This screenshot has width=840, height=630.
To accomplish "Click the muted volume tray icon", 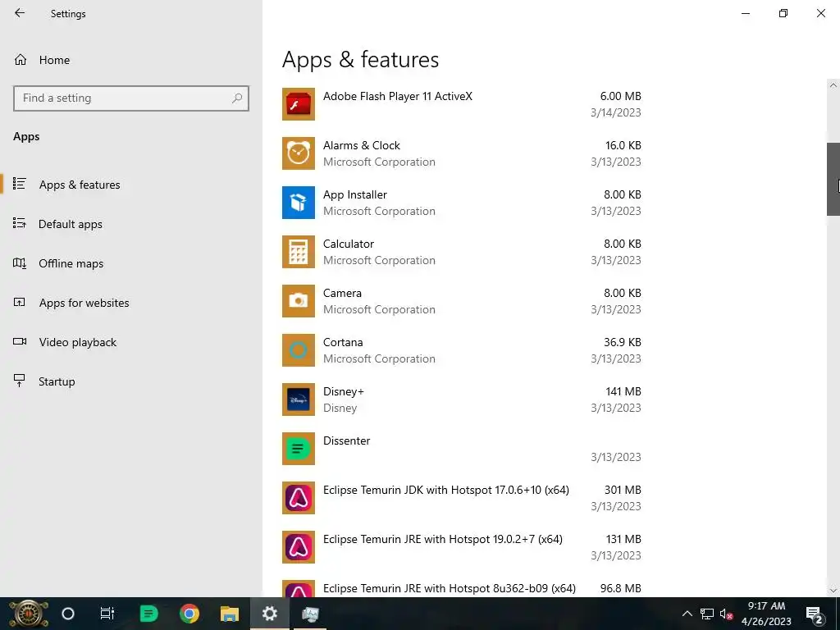I will [726, 614].
